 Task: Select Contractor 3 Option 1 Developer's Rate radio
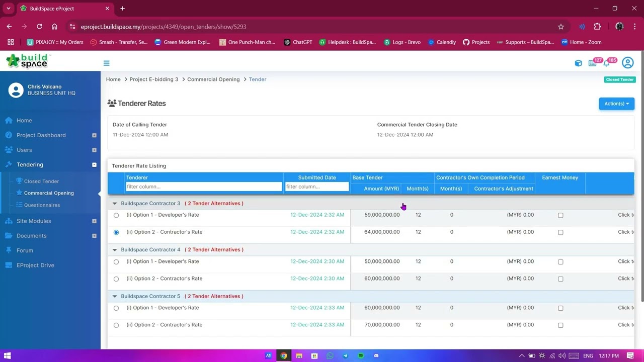[x=116, y=215]
